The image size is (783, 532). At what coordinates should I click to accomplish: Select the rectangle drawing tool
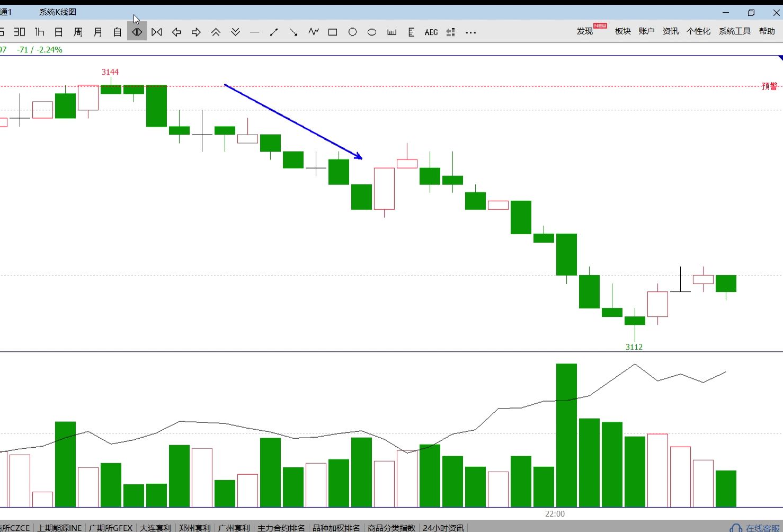click(333, 32)
